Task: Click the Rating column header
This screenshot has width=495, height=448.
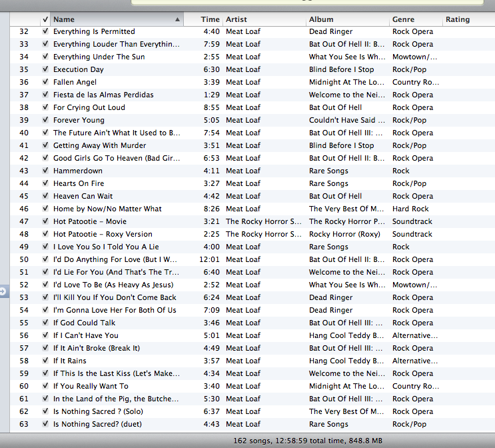Action: [458, 19]
